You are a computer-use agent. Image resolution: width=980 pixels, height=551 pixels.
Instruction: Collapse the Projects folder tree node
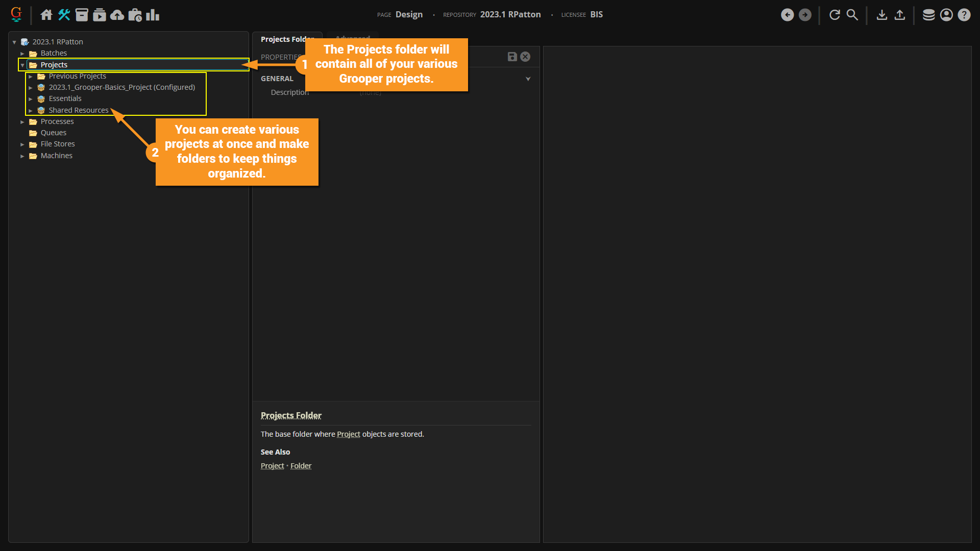pyautogui.click(x=22, y=65)
